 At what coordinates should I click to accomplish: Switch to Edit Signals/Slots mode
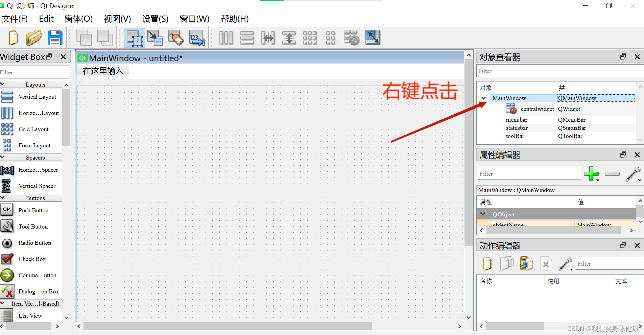(155, 38)
